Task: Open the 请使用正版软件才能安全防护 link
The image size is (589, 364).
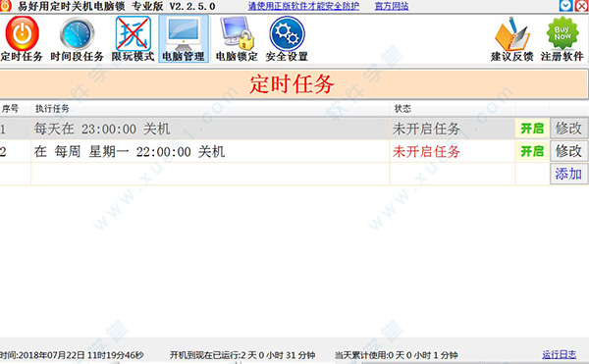Action: tap(303, 6)
